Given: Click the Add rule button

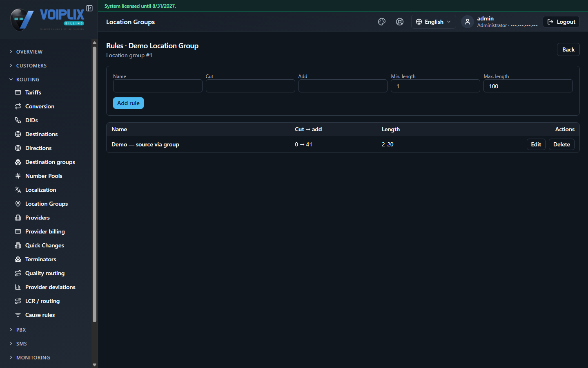Looking at the screenshot, I should pyautogui.click(x=128, y=103).
